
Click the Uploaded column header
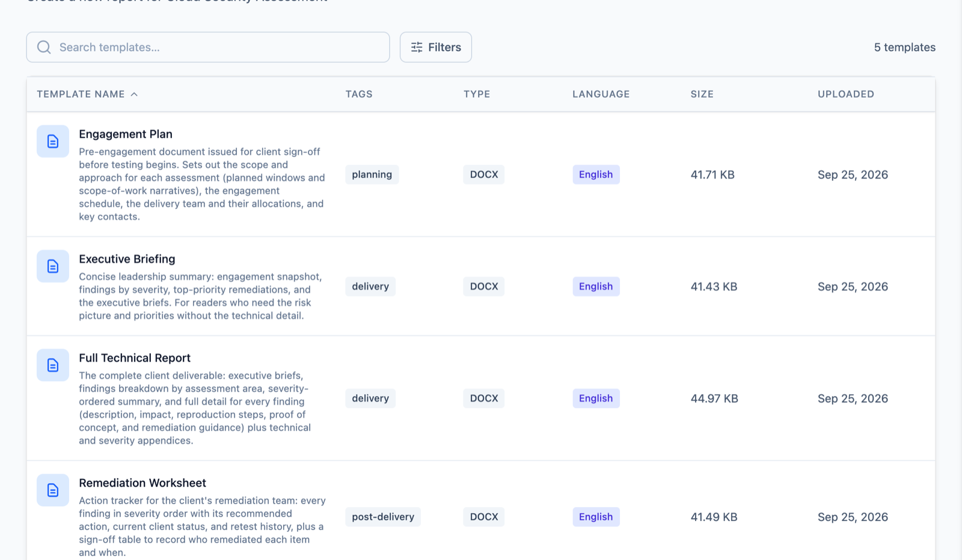tap(846, 94)
